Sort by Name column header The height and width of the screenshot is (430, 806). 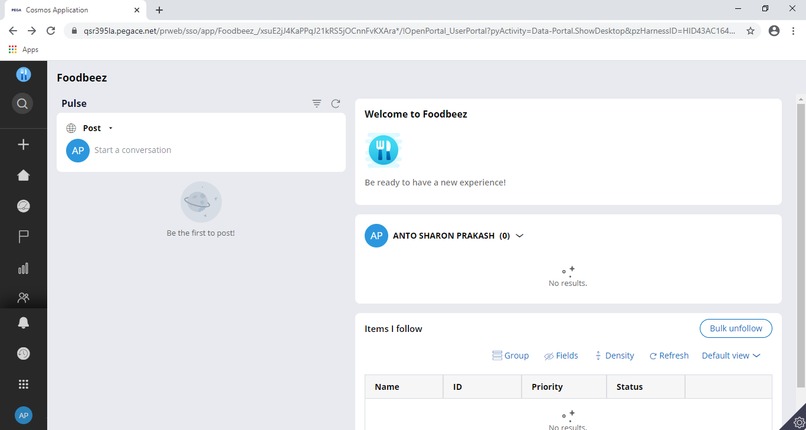[x=404, y=387]
